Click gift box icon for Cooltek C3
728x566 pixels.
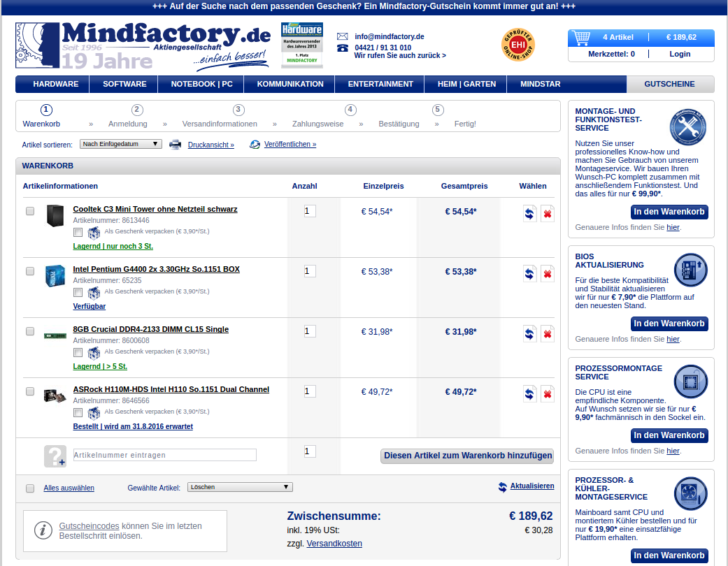[94, 232]
